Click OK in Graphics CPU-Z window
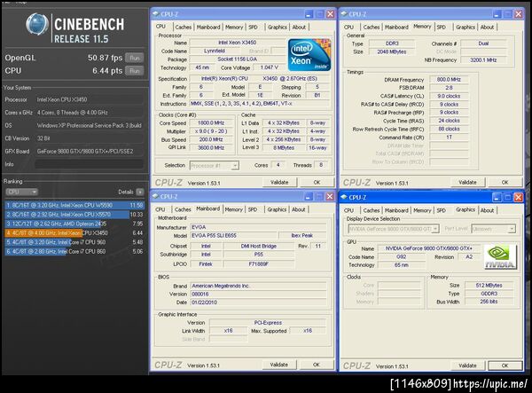This screenshot has height=393, width=532. (x=505, y=365)
